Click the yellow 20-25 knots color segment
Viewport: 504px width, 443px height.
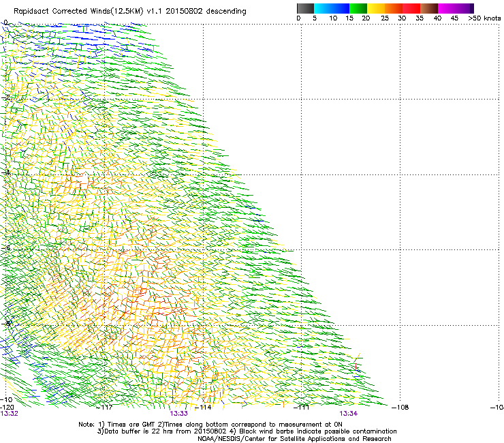tap(376, 8)
